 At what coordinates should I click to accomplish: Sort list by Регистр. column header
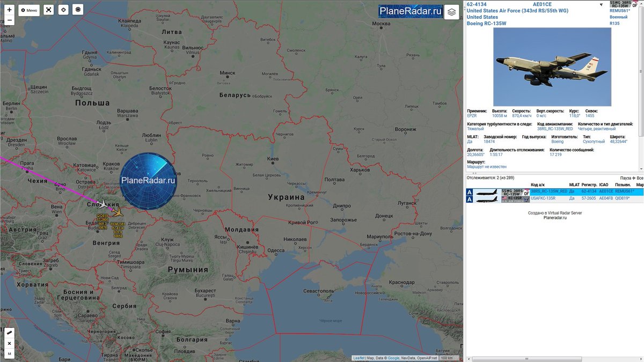[x=589, y=185]
